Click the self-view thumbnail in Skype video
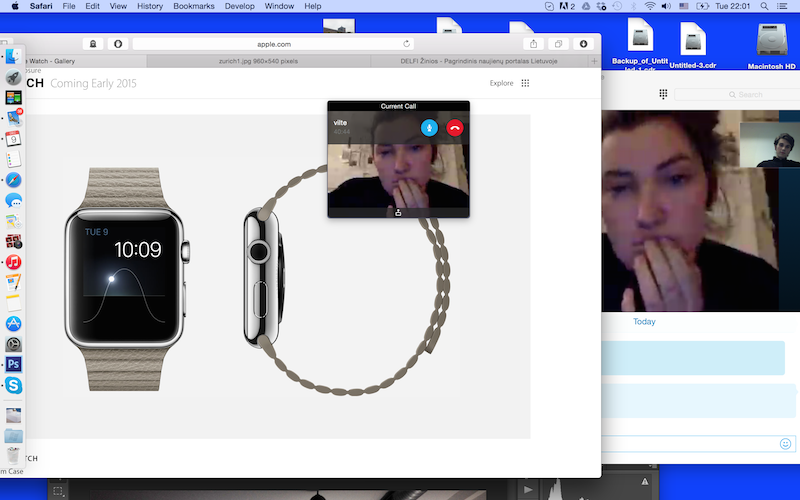Image resolution: width=800 pixels, height=500 pixels. click(x=770, y=144)
